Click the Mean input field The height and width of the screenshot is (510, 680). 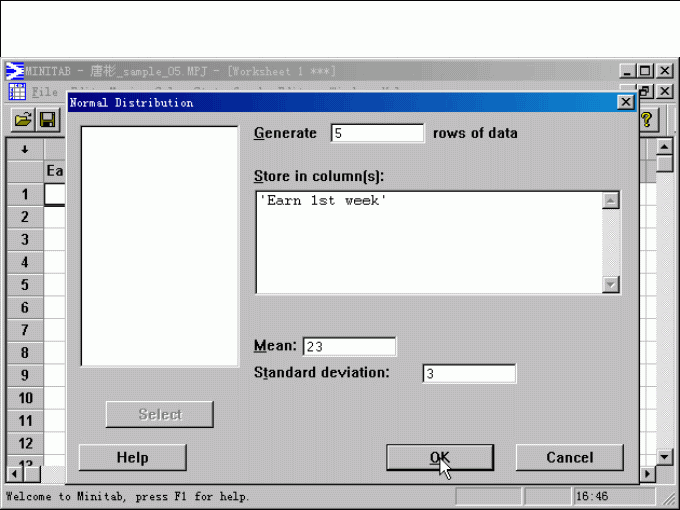tap(349, 347)
